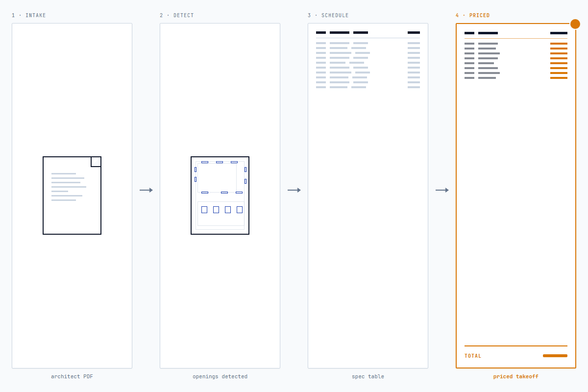
Task: Toggle the third square opening in the detection preview
Action: (228, 210)
